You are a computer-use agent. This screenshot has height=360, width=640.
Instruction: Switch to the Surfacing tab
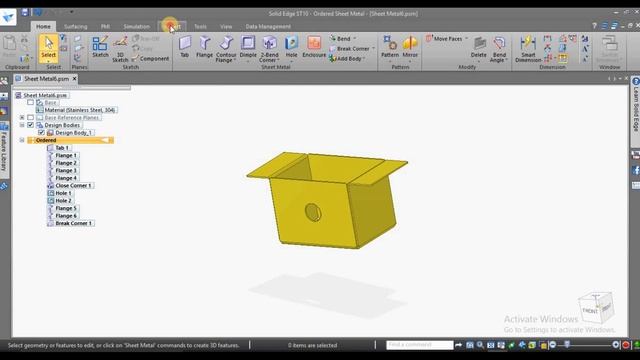(x=76, y=27)
